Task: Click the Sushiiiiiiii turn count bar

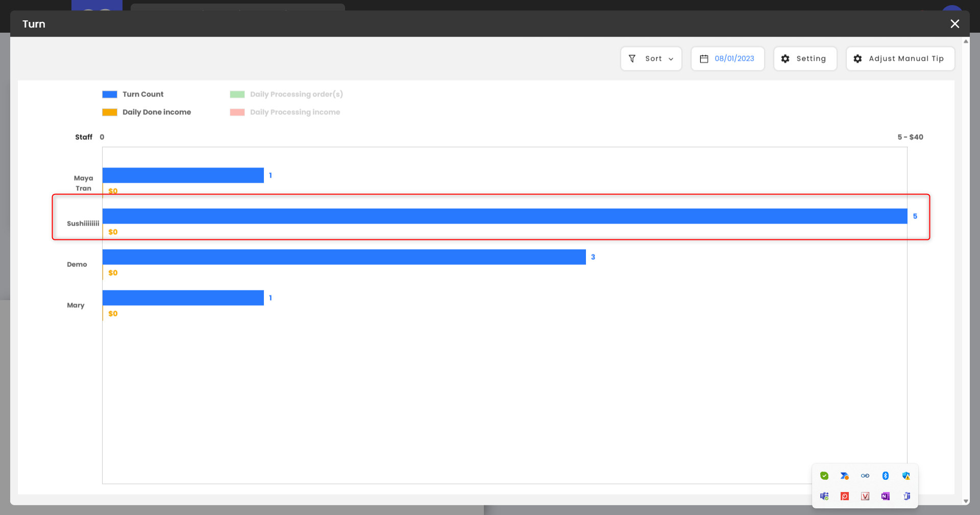Action: tap(504, 216)
